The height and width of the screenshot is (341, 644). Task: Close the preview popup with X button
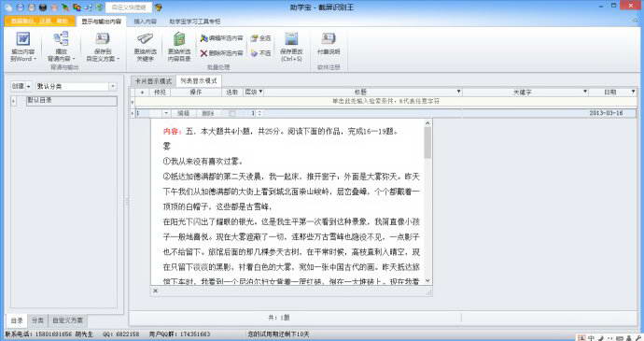pos(155,291)
